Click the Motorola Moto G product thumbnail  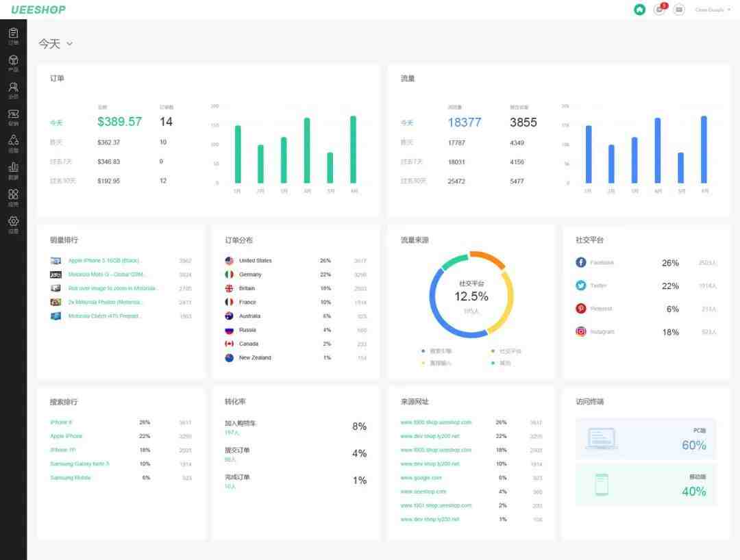point(56,275)
